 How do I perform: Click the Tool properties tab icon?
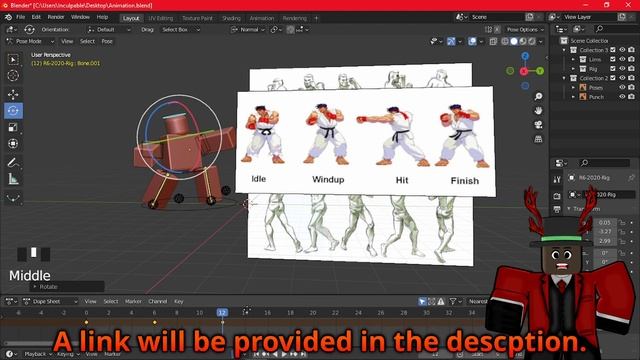(557, 180)
